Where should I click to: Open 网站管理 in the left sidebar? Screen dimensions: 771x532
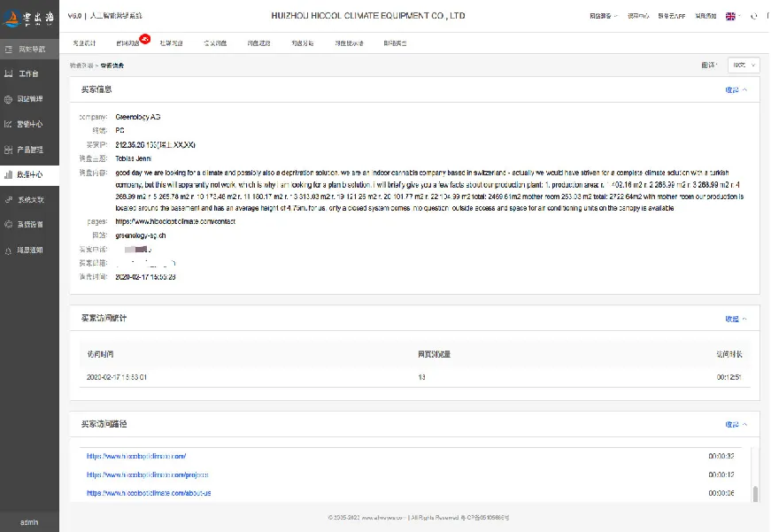click(29, 99)
